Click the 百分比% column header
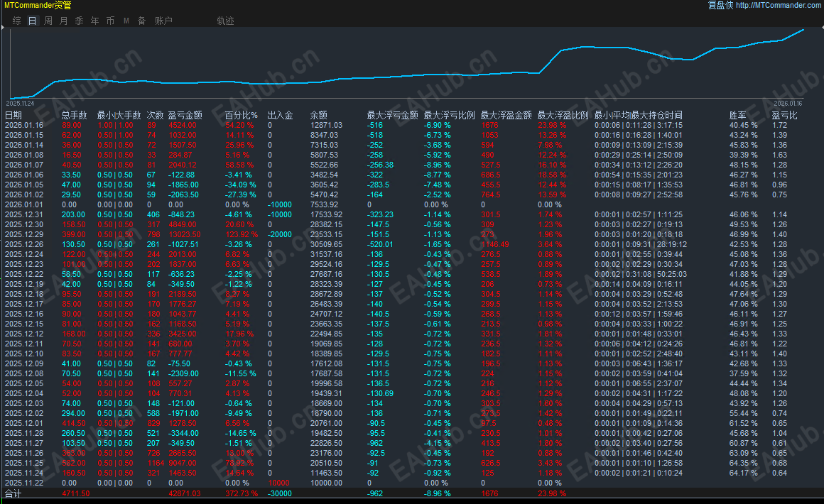Viewport: 824px width, 504px height. coord(242,115)
